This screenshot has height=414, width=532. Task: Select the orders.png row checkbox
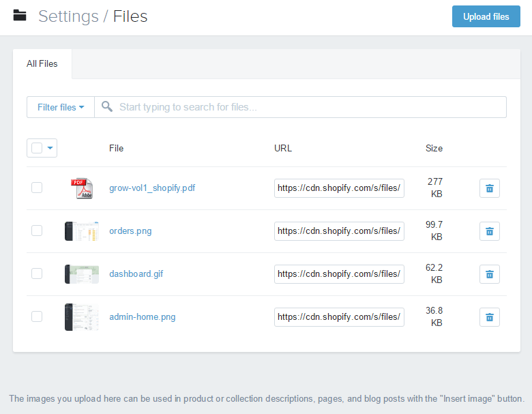coord(37,231)
